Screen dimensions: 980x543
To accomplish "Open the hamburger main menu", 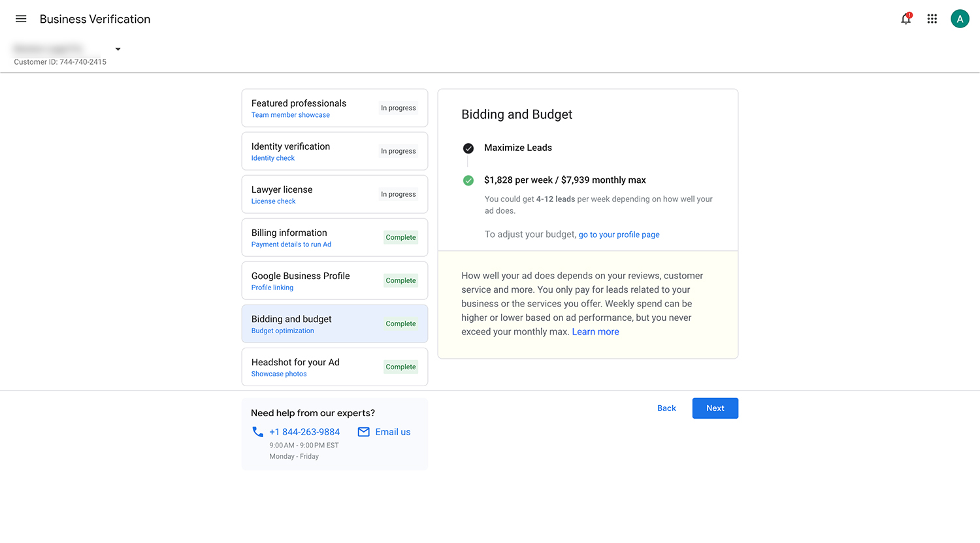I will 21,19.
